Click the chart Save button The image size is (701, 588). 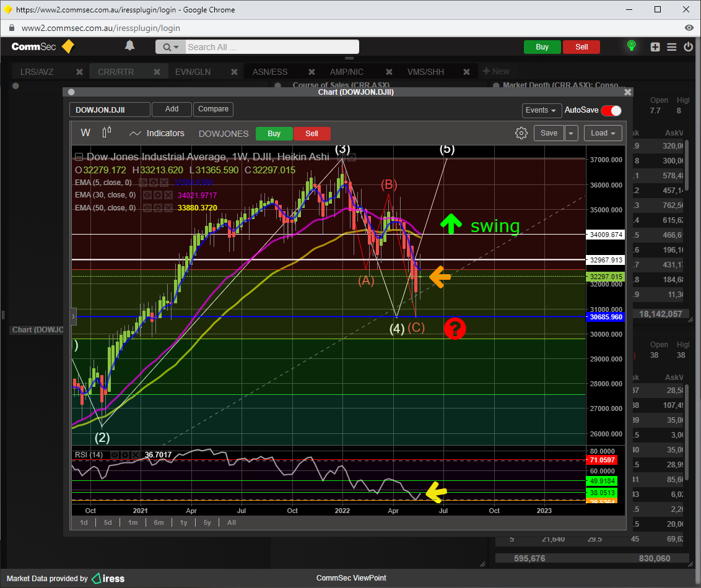tap(549, 133)
